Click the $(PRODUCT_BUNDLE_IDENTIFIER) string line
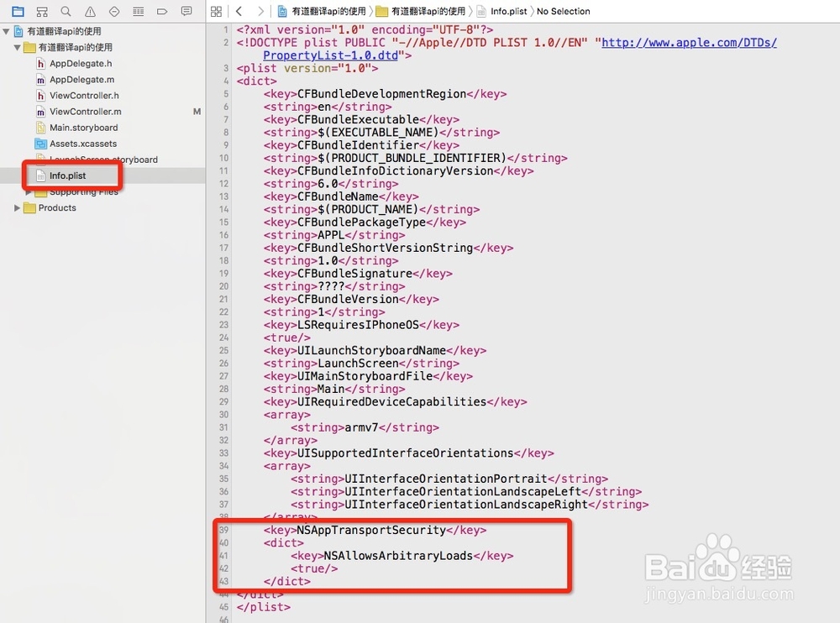This screenshot has width=840, height=623. click(415, 158)
